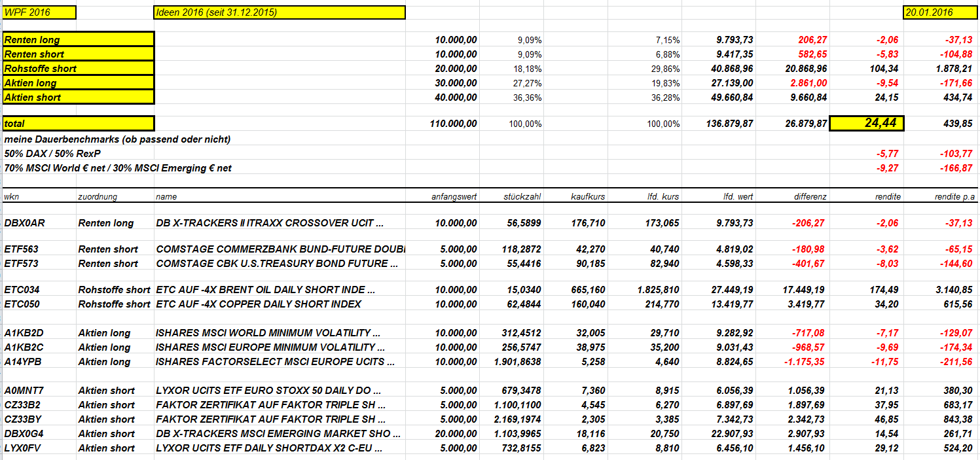Click WKN cell CZ33B2
Image resolution: width=980 pixels, height=460 pixels.
22,404
